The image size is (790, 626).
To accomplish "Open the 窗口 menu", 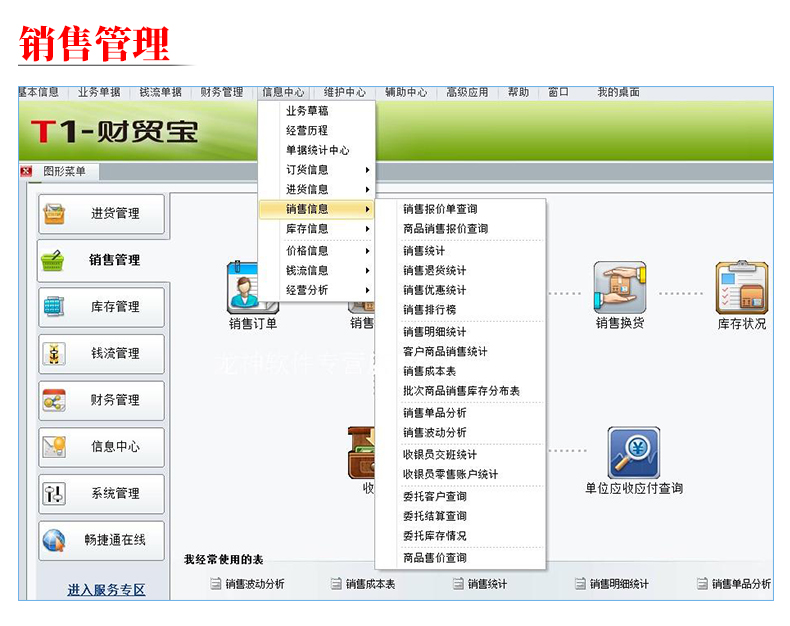I will [559, 92].
